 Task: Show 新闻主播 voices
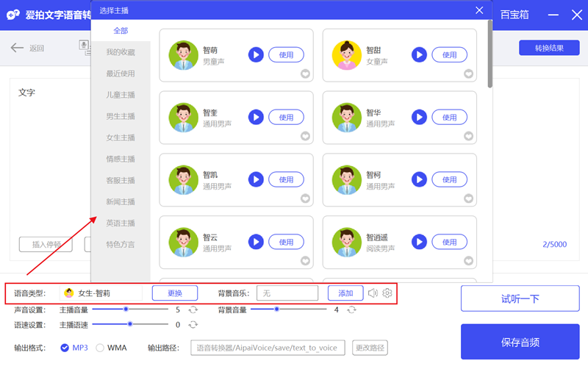pyautogui.click(x=121, y=201)
